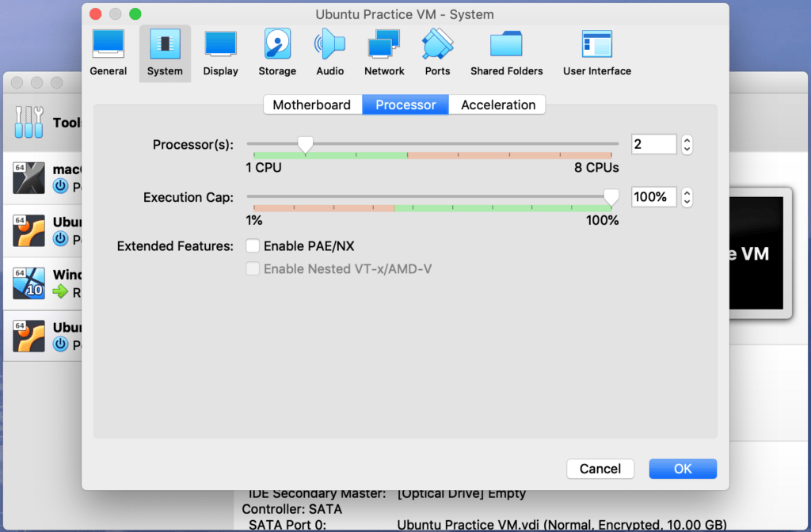This screenshot has height=532, width=811.
Task: Click the "Controller: SATA" text in Manager details
Action: tap(291, 509)
